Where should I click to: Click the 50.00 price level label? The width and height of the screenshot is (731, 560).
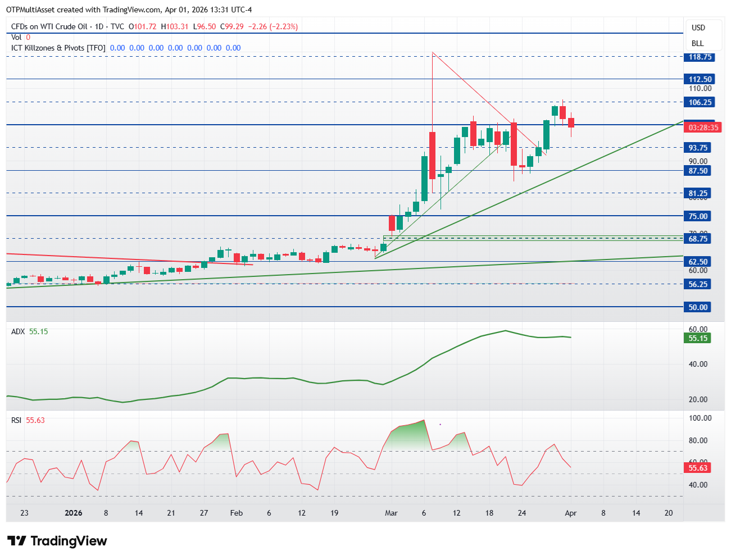(x=698, y=307)
